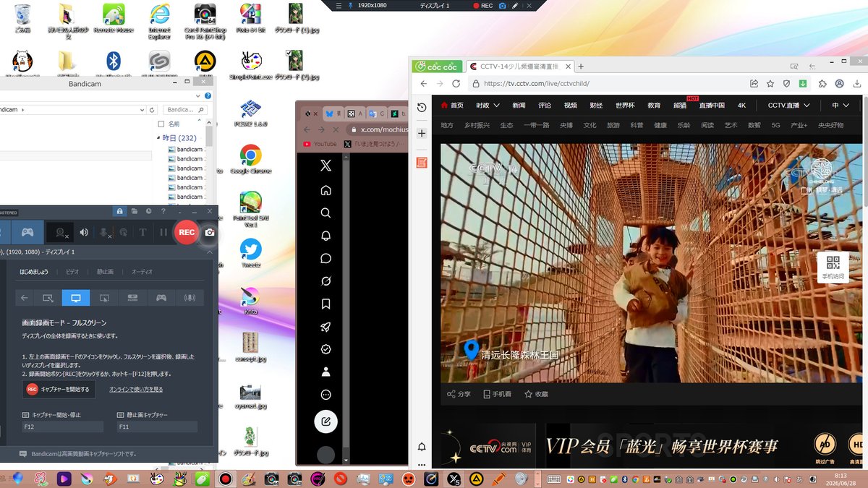The image size is (868, 488).
Task: Click the 收藏 favorite button below video
Action: point(536,394)
